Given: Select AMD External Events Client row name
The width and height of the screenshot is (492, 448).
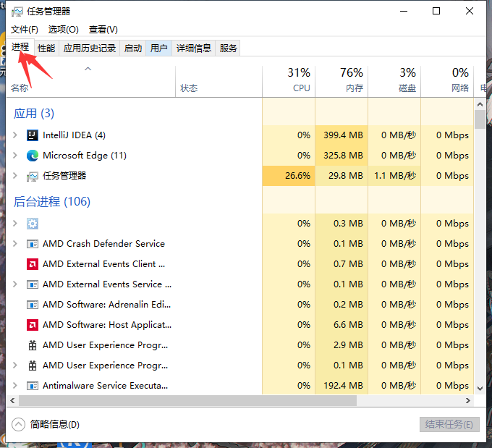Looking at the screenshot, I should pyautogui.click(x=103, y=264).
